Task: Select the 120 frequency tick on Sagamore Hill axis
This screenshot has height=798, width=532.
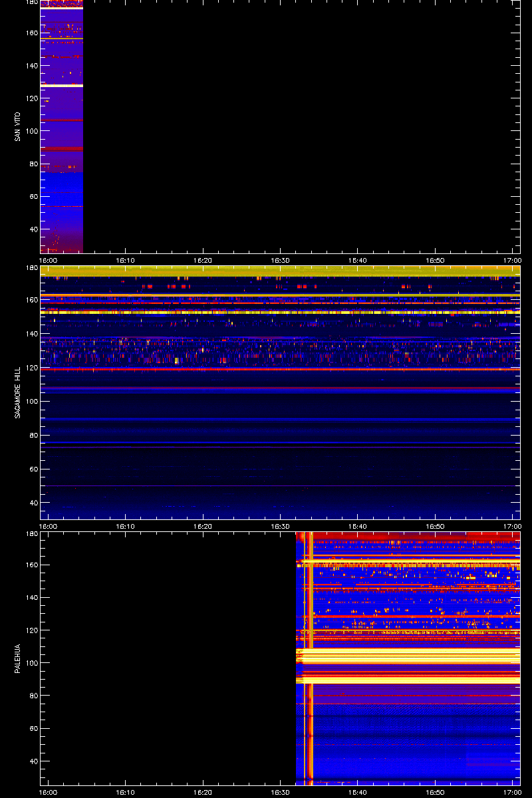Action: 31,368
